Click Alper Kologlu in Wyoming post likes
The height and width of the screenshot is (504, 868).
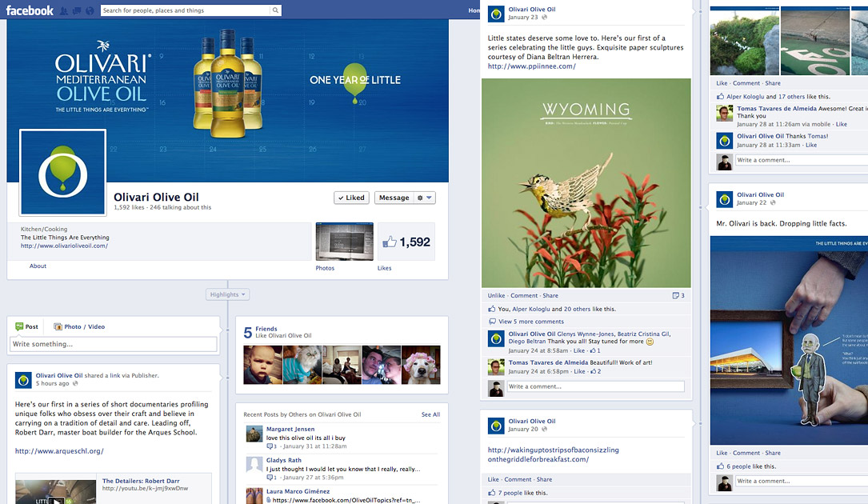pos(531,309)
